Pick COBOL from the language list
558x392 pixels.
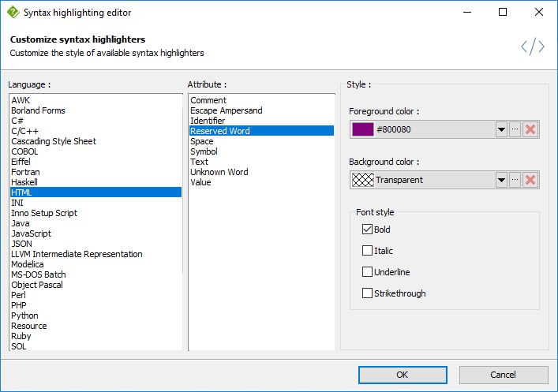coord(96,151)
